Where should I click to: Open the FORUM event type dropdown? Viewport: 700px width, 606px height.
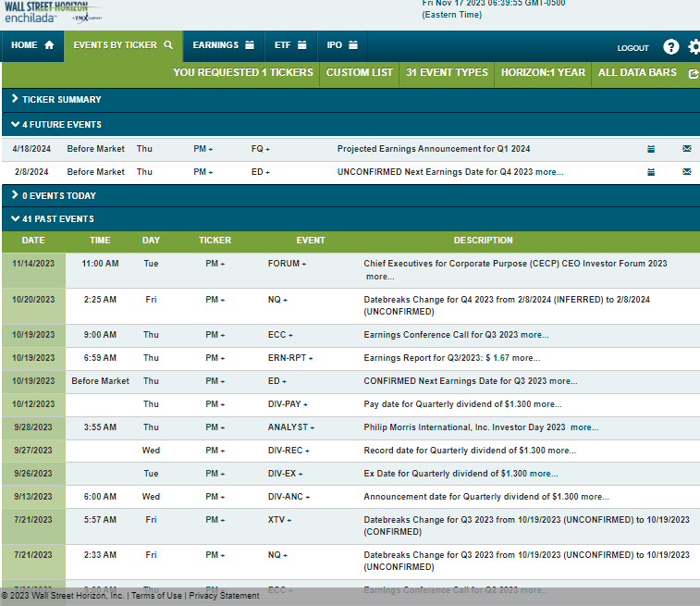287,264
